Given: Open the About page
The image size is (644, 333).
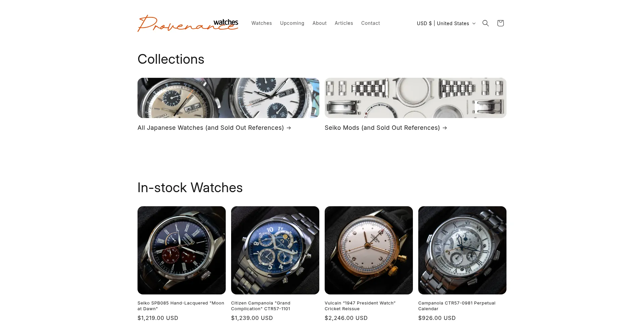Looking at the screenshot, I should pos(319,23).
